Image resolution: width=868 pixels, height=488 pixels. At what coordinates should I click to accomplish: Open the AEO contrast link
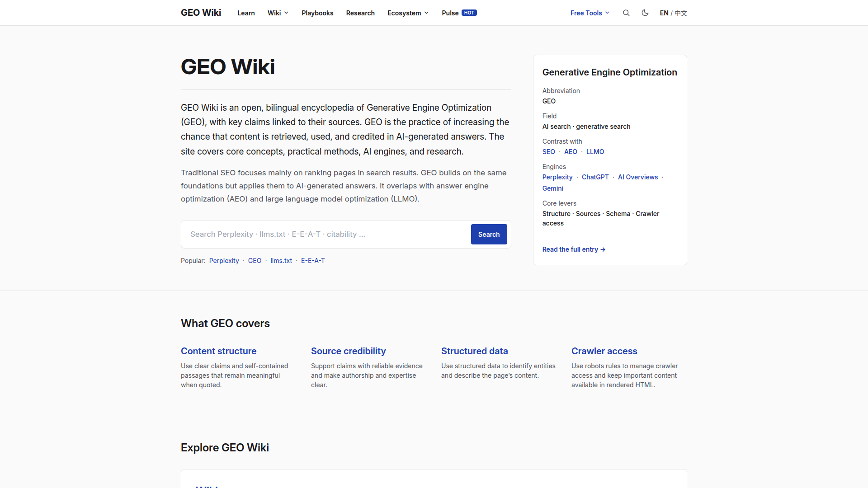tap(571, 152)
